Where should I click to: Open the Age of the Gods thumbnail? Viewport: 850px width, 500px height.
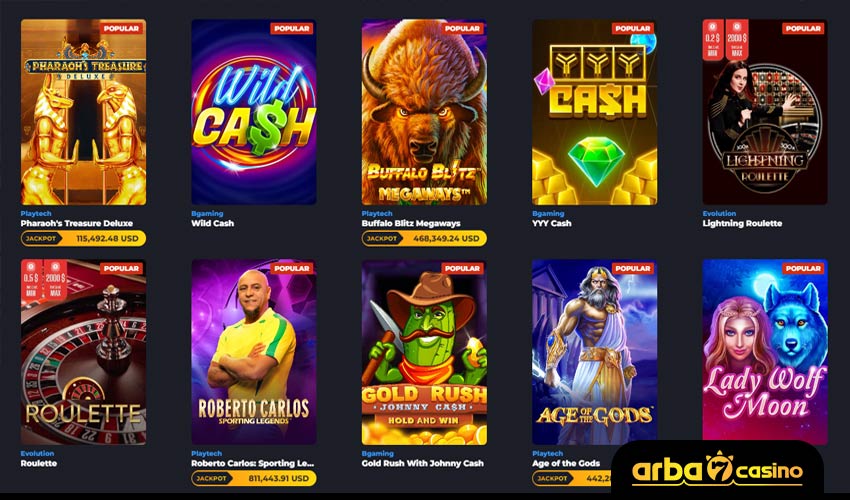tap(595, 352)
